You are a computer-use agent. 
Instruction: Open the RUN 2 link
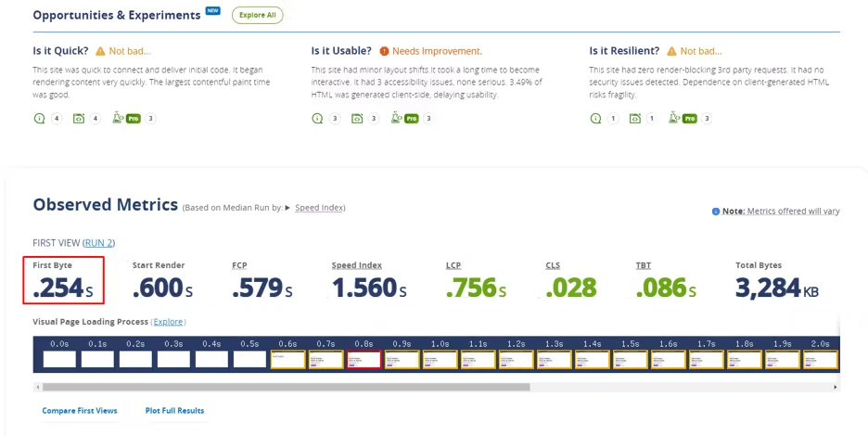click(x=98, y=242)
